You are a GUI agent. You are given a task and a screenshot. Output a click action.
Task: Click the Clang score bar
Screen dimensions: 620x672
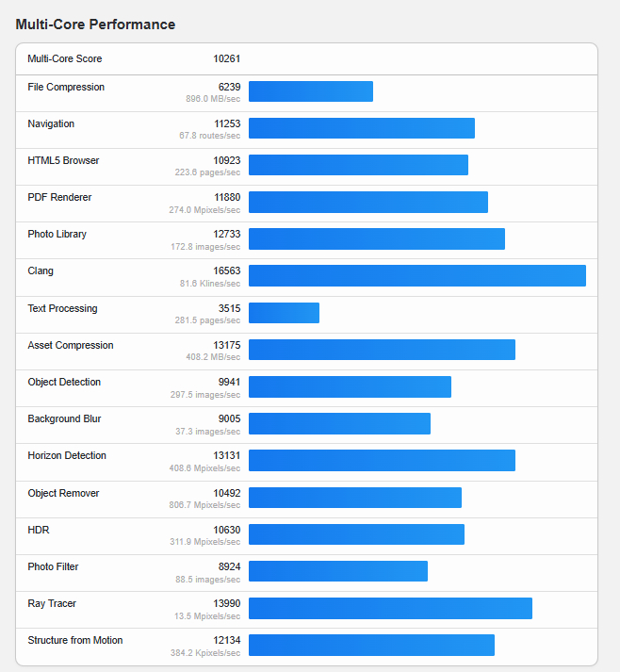pyautogui.click(x=416, y=275)
